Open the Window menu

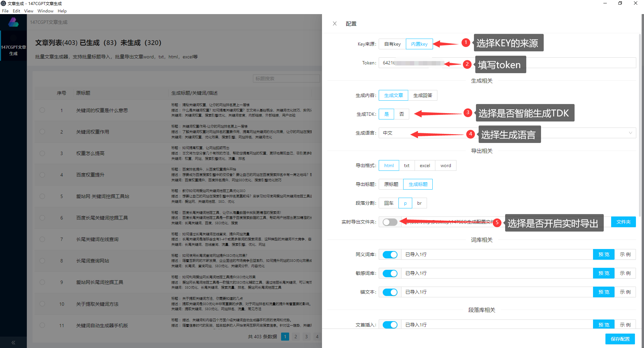coord(46,11)
